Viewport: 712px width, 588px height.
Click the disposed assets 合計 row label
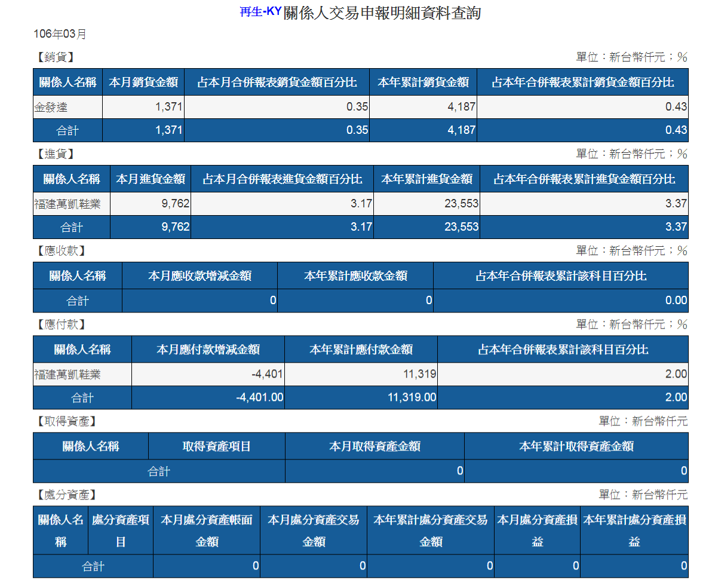pos(93,566)
